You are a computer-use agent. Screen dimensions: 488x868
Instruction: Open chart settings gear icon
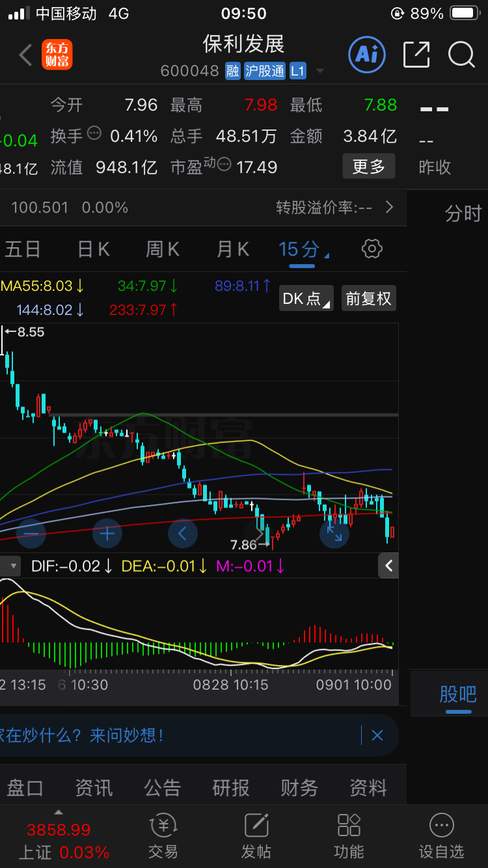pos(372,249)
